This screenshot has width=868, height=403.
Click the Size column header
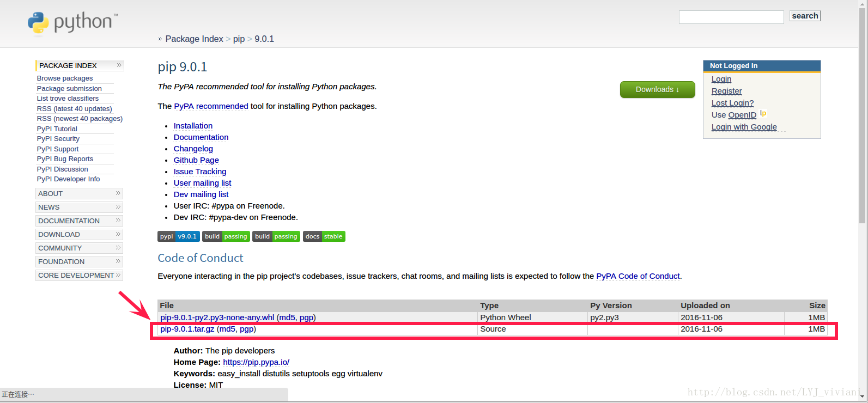coord(817,306)
